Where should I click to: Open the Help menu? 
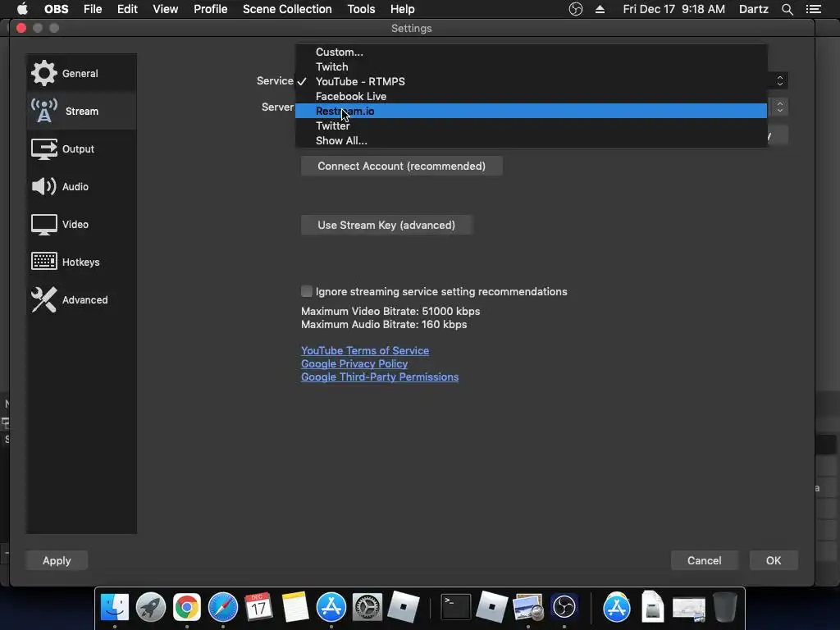click(402, 9)
